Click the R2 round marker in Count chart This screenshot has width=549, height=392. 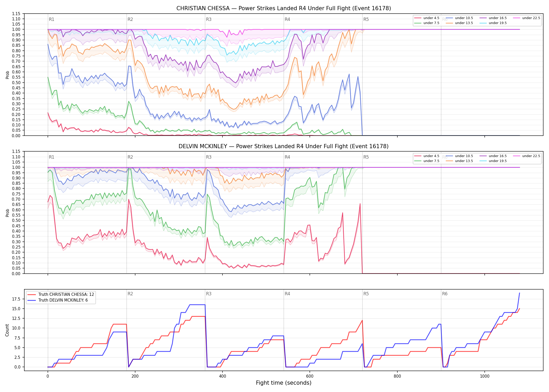click(130, 294)
